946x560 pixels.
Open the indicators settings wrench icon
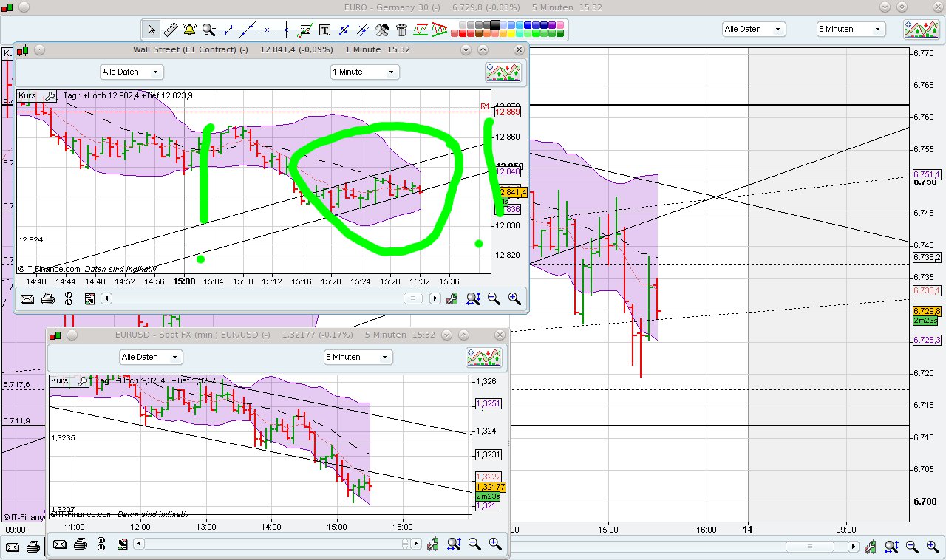pyautogui.click(x=381, y=30)
